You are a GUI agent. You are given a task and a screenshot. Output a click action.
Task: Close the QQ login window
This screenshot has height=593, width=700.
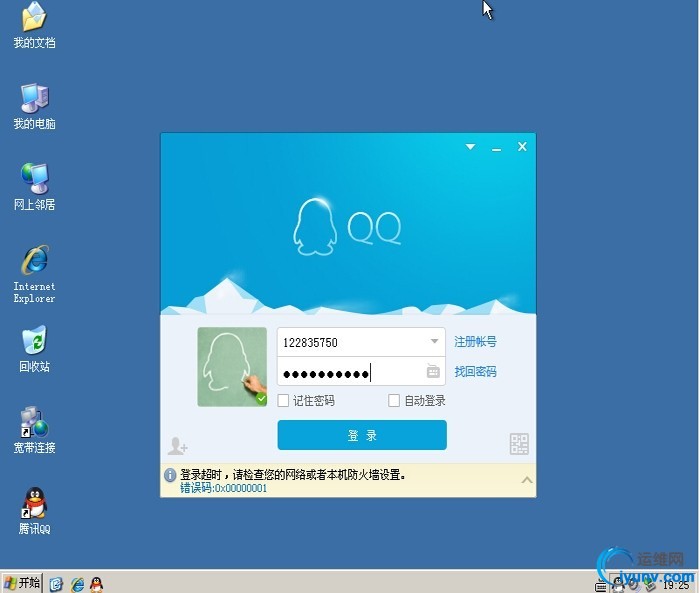522,146
